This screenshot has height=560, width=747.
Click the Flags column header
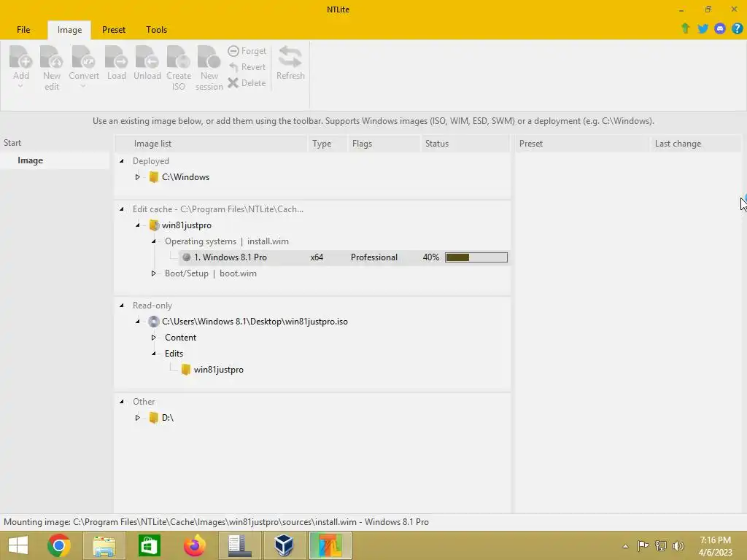point(384,144)
